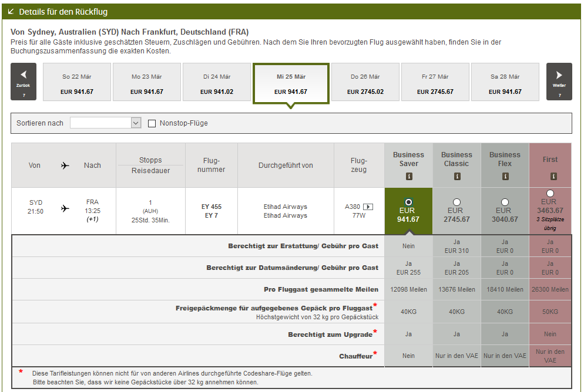Click the Business Flex info icon
This screenshot has width=584, height=392.
click(x=505, y=176)
